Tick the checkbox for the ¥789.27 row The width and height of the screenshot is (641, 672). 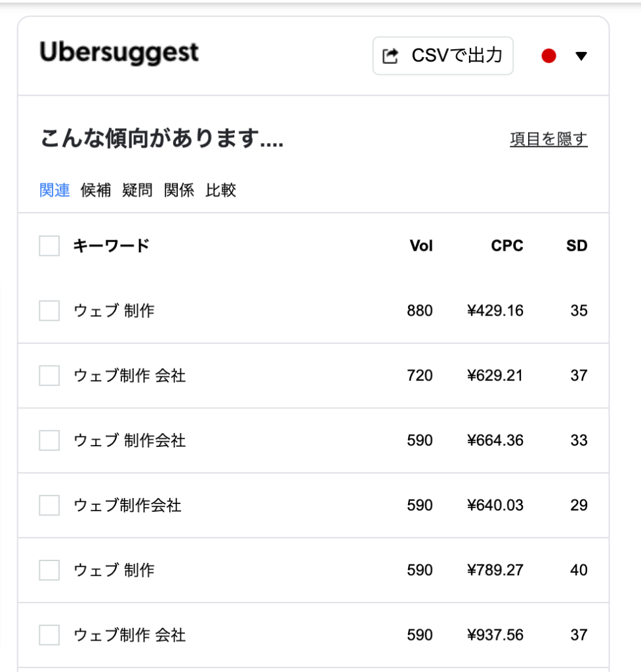(49, 570)
